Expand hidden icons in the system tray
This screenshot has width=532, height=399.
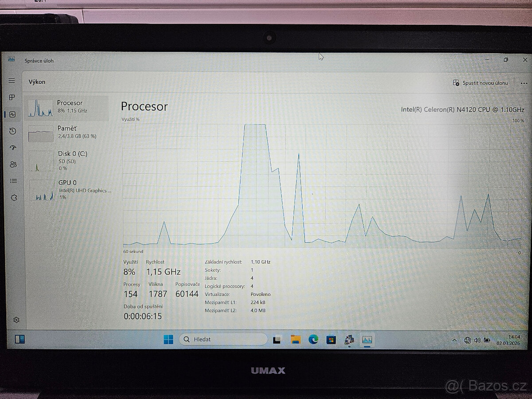pos(454,340)
